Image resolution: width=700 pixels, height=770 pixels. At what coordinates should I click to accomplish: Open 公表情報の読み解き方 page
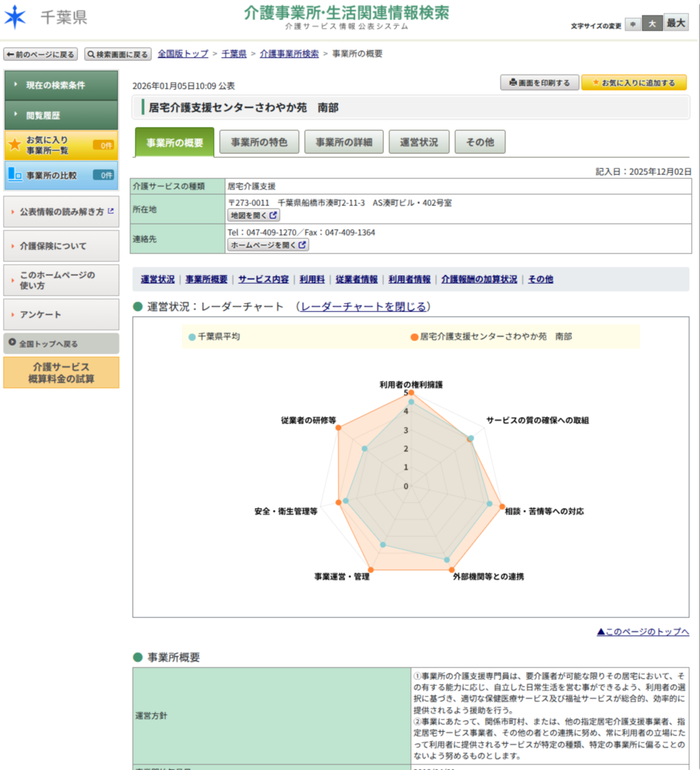tap(62, 212)
